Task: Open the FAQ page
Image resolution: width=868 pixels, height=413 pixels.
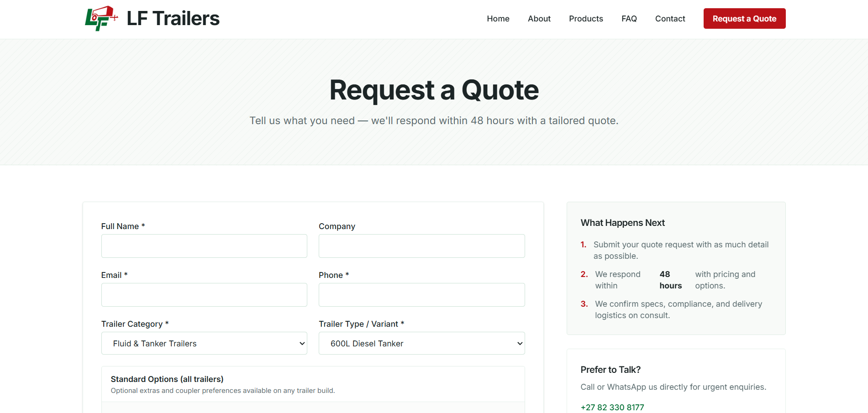Action: (629, 19)
